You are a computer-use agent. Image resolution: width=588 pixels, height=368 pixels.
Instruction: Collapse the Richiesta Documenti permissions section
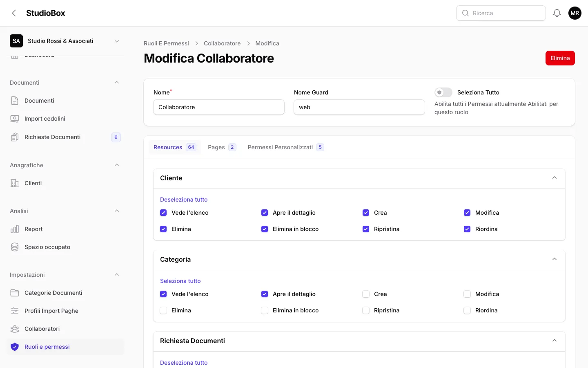tap(555, 341)
